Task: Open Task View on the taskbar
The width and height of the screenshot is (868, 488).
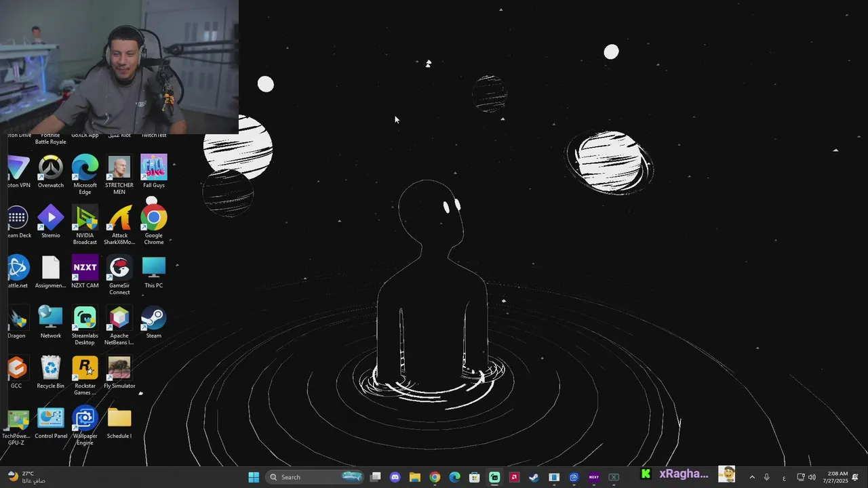Action: 376,477
